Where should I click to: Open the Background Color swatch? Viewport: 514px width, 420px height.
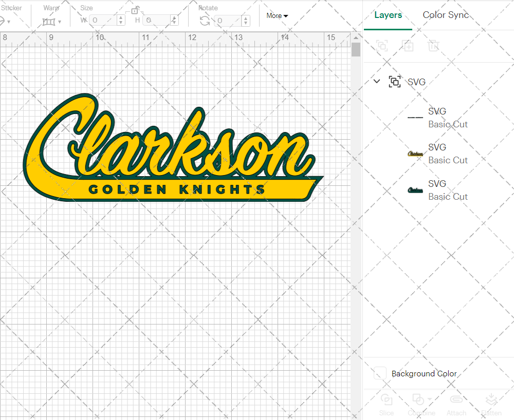tap(379, 373)
